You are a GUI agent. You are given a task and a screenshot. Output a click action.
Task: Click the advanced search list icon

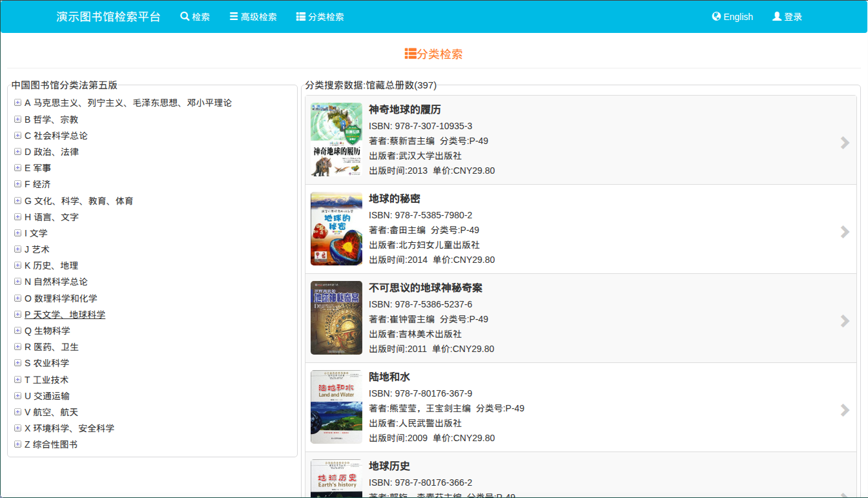pyautogui.click(x=234, y=17)
